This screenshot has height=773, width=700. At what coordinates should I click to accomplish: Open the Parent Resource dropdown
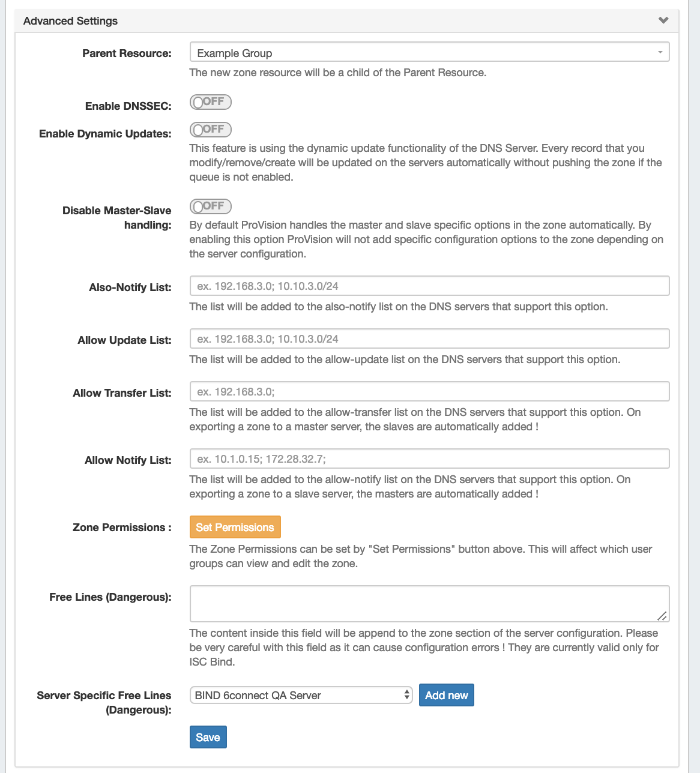tap(429, 53)
